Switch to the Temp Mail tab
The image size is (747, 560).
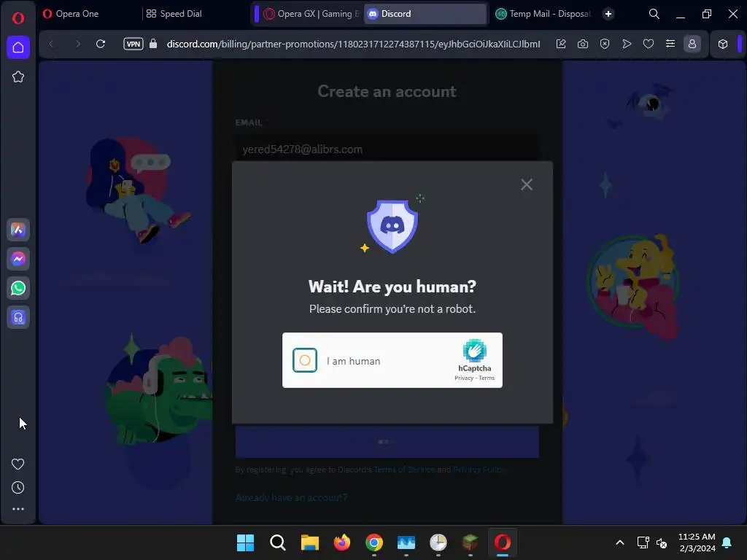(x=543, y=14)
